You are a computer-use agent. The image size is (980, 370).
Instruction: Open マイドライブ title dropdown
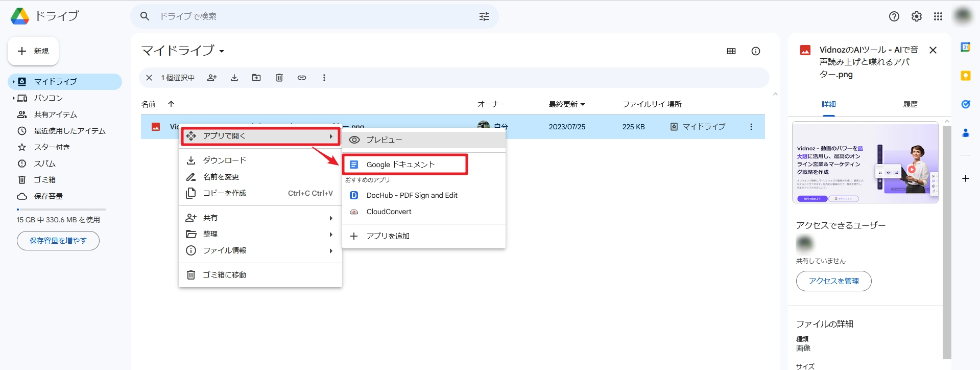click(x=222, y=51)
